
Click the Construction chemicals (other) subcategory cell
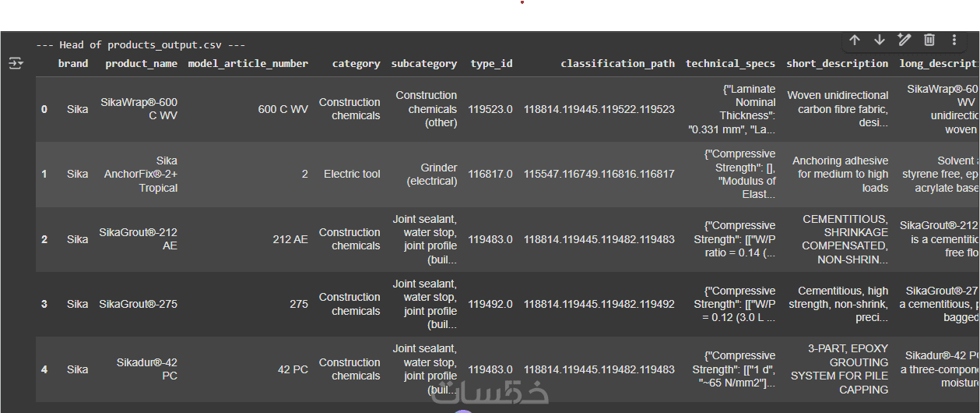click(427, 109)
